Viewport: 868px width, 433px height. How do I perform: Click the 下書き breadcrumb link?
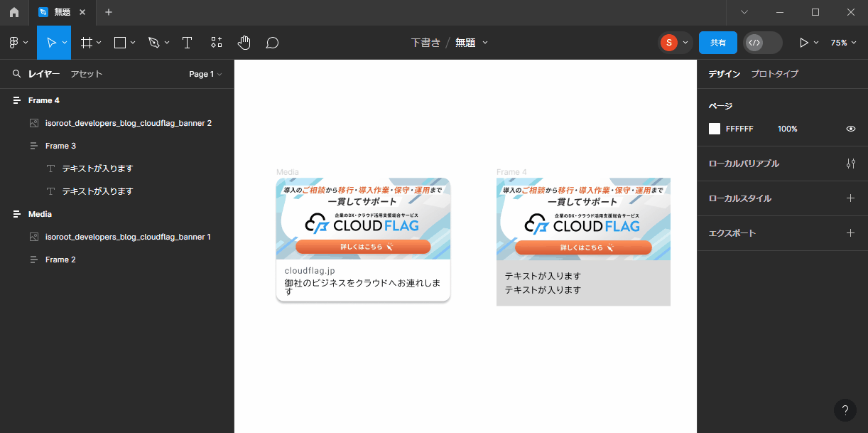pyautogui.click(x=425, y=43)
